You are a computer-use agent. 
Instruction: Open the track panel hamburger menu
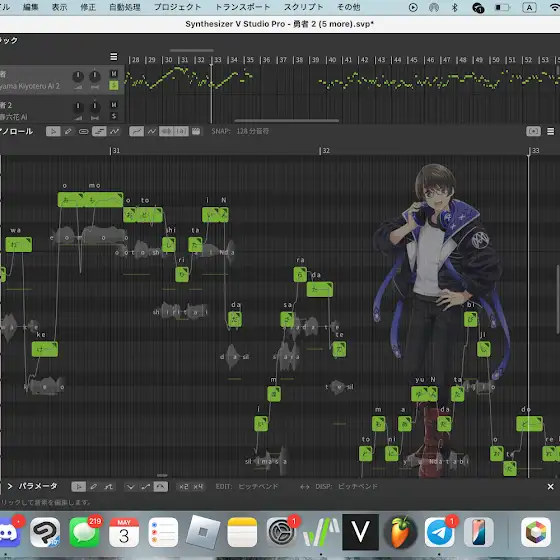114,57
